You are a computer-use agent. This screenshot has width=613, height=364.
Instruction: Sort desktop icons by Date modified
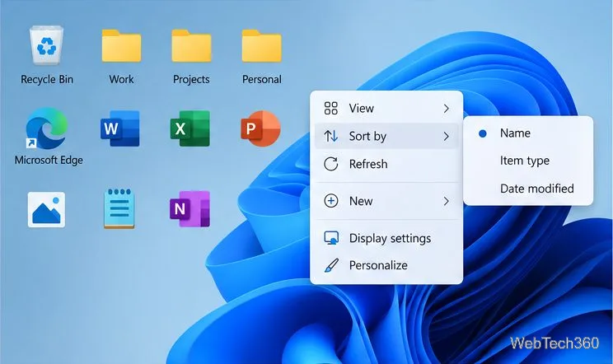click(x=528, y=189)
